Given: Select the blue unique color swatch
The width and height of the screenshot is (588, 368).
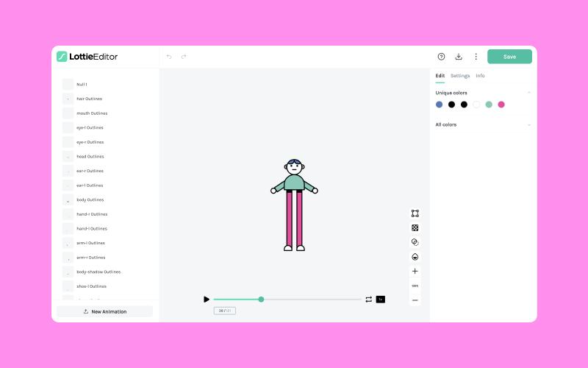Looking at the screenshot, I should coord(439,105).
